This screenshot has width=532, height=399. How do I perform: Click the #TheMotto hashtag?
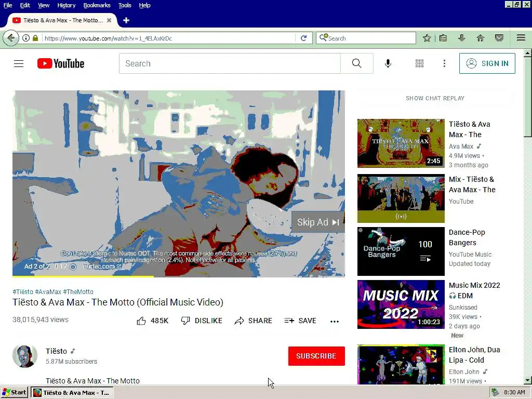(x=78, y=292)
